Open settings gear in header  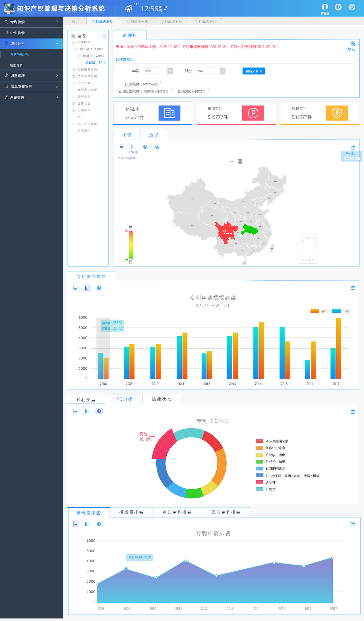point(338,7)
